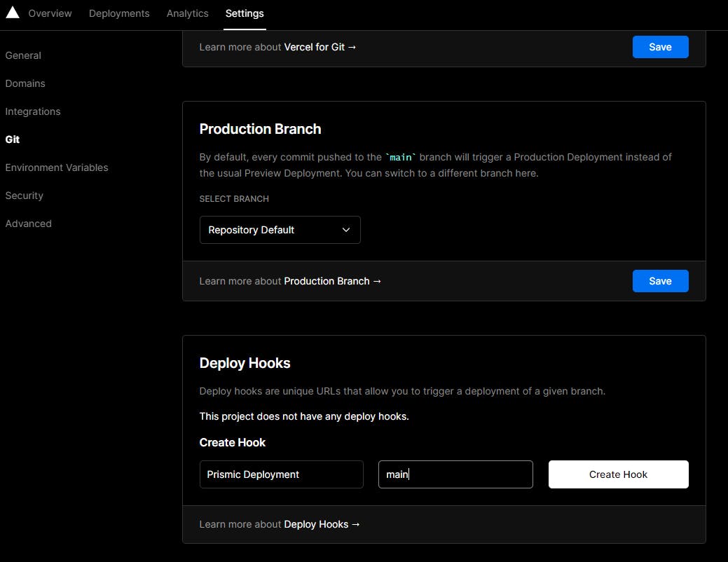Focus the main branch input field
Screen dimensions: 728x562
click(x=455, y=474)
